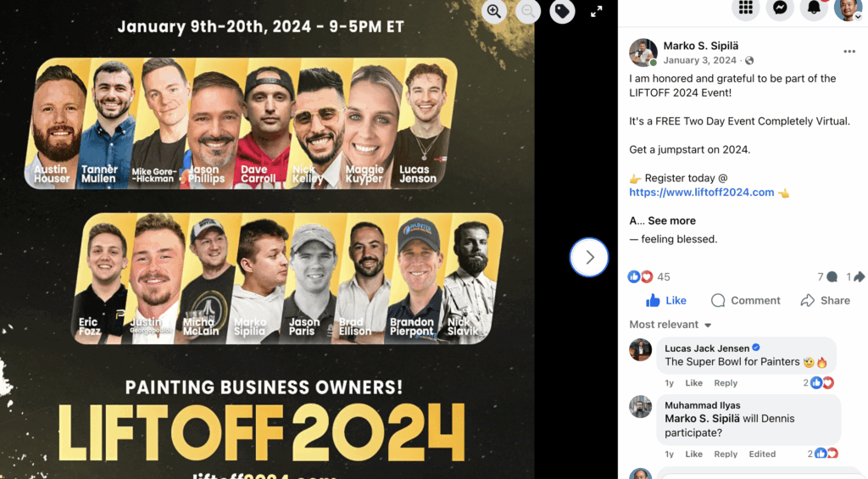Toggle Like on the post

coord(666,300)
